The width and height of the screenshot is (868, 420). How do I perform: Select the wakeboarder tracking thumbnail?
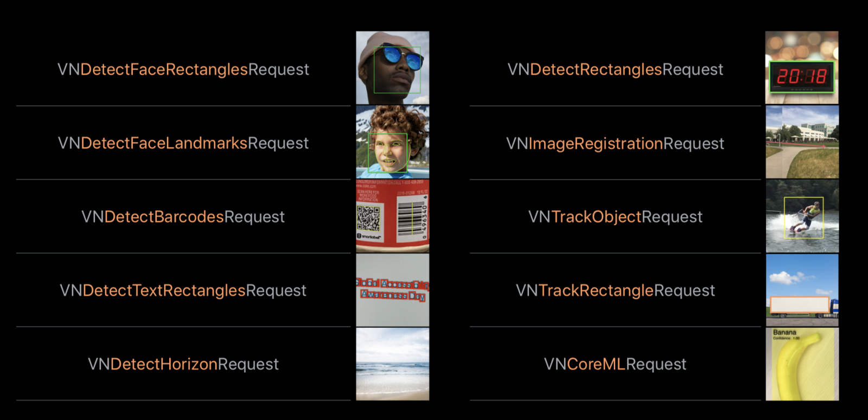[x=802, y=216]
